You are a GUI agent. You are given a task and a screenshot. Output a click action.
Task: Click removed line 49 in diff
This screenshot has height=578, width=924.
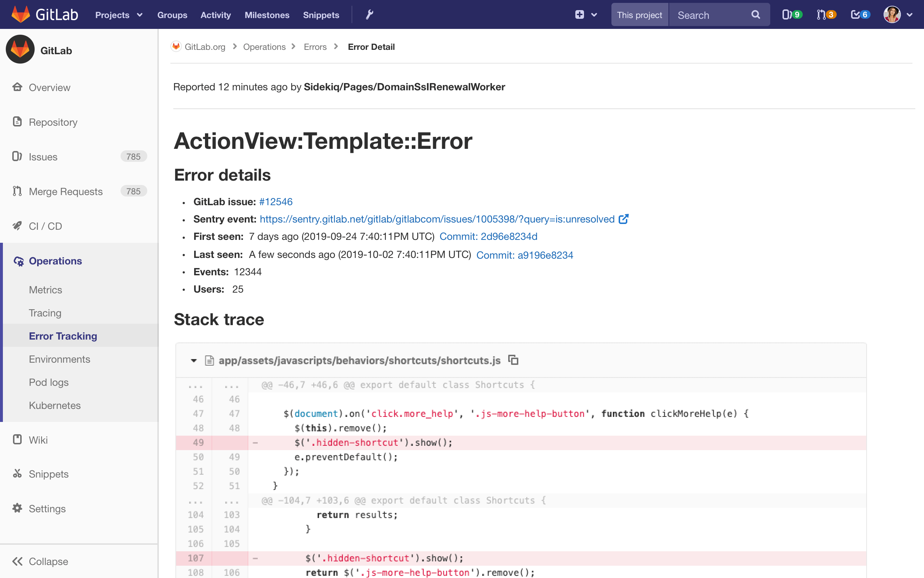coord(521,443)
